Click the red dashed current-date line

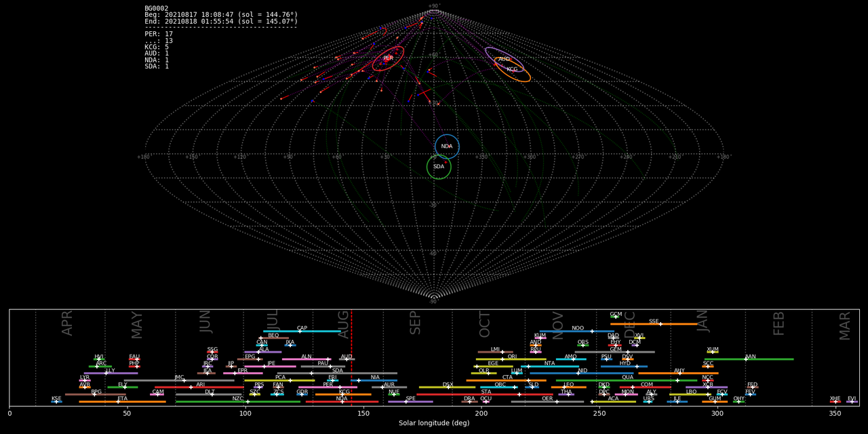pyautogui.click(x=351, y=357)
